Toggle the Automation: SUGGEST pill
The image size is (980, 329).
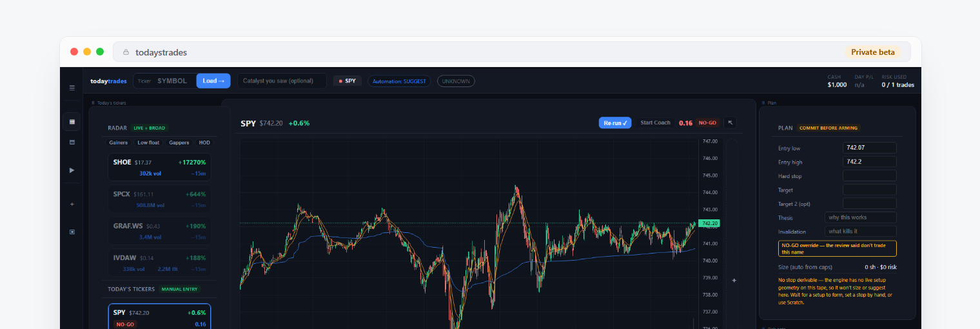[x=399, y=81]
